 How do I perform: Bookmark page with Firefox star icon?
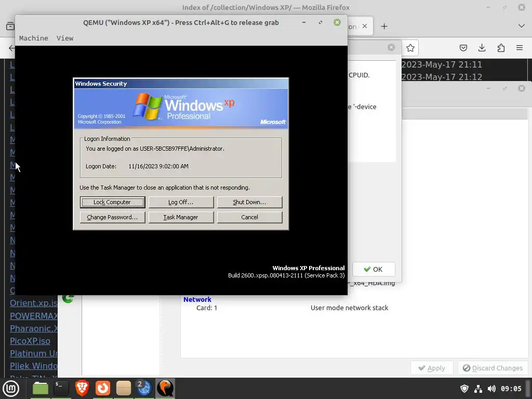(410, 48)
